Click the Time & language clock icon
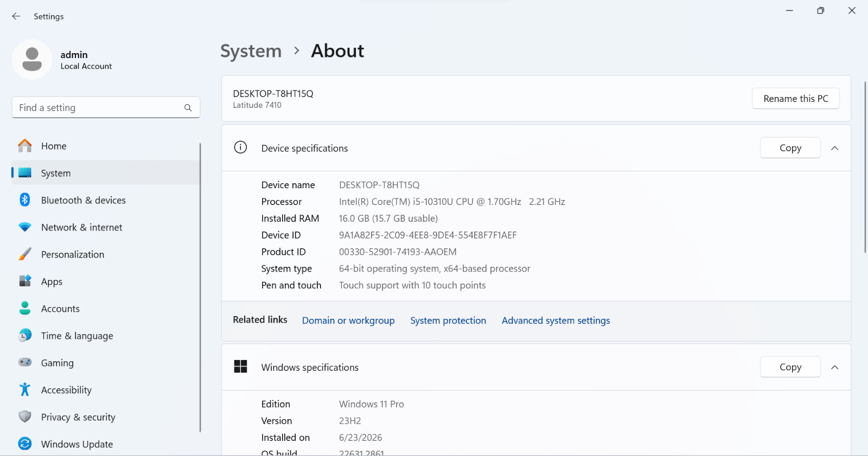868x456 pixels. coord(25,336)
